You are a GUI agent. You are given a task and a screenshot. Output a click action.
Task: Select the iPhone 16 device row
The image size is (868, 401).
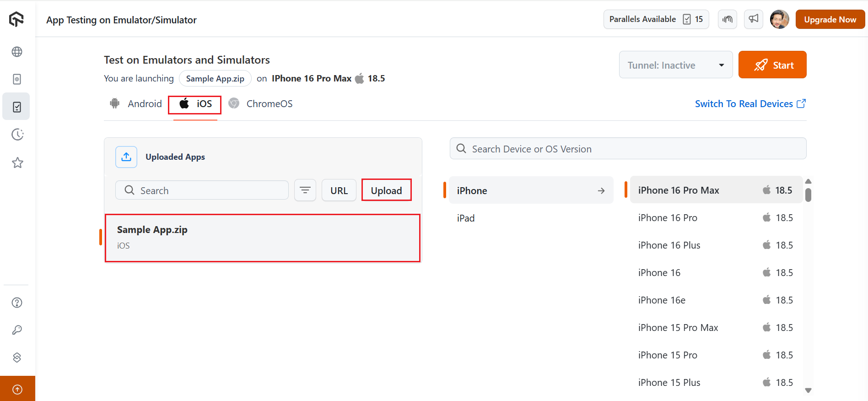[716, 272]
